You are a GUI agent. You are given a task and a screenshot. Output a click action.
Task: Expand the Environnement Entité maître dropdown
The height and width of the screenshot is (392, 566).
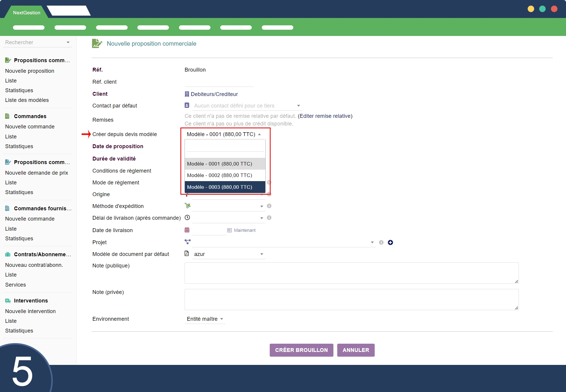[x=205, y=319]
